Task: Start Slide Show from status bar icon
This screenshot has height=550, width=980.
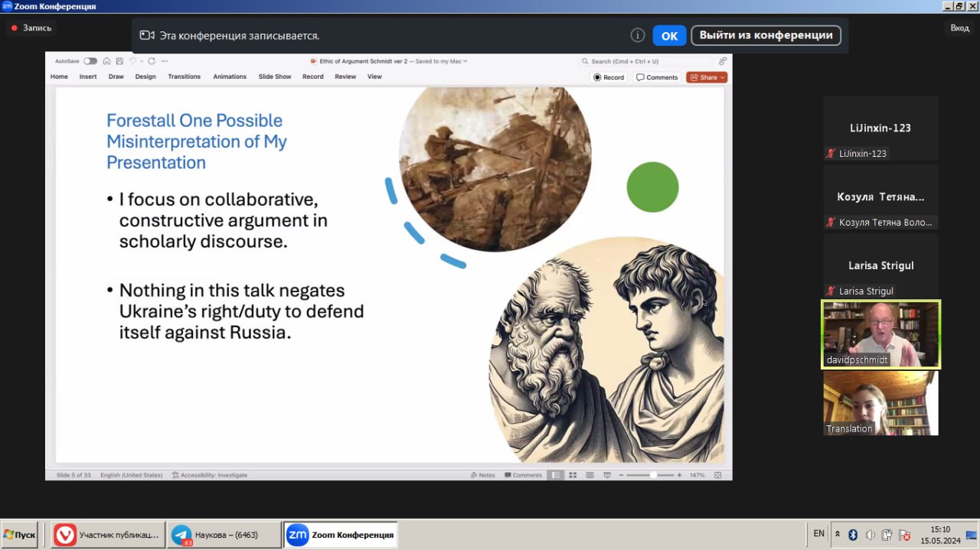Action: click(607, 475)
